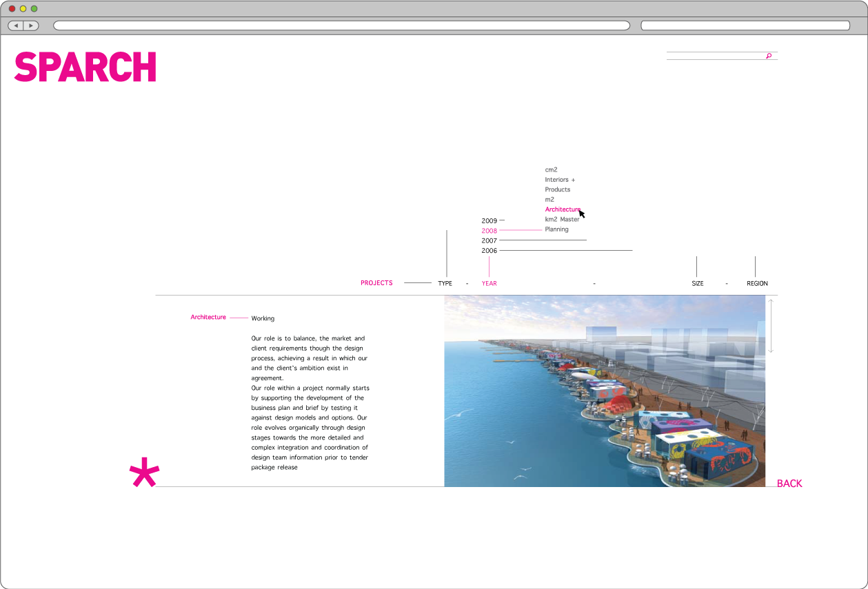Expand the REGION filter
Screen dimensions: 868x589
(757, 283)
